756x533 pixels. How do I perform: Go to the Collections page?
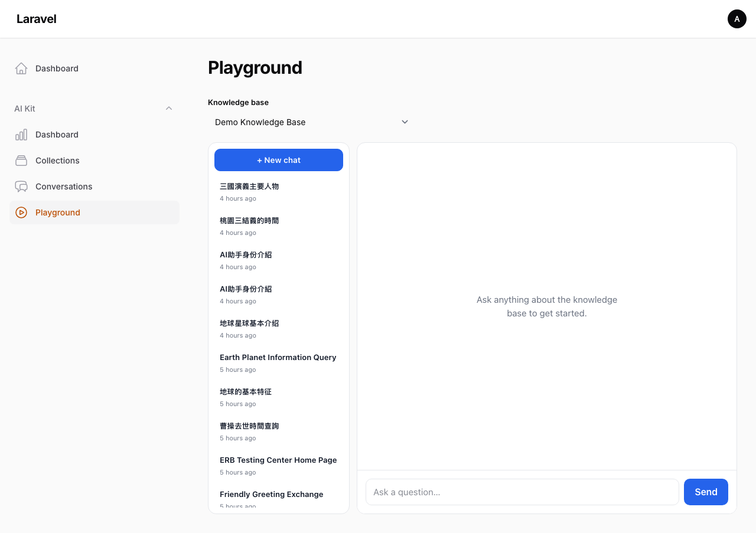(94, 161)
